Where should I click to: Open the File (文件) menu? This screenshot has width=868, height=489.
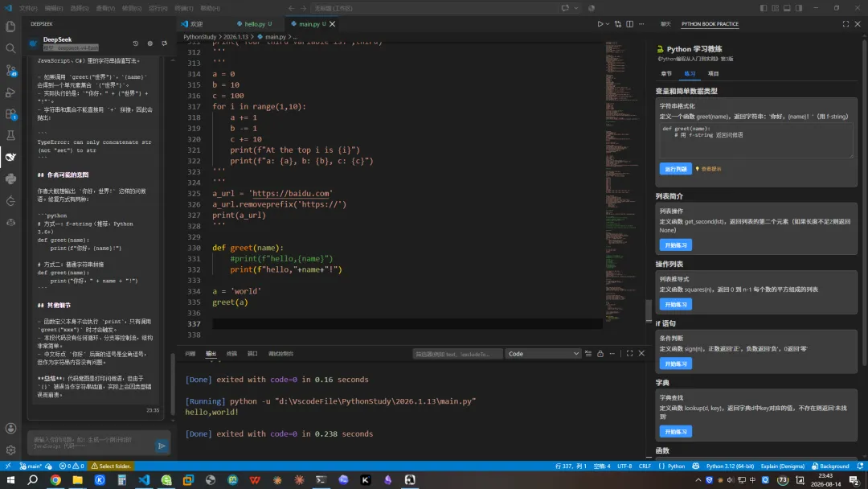(28, 8)
